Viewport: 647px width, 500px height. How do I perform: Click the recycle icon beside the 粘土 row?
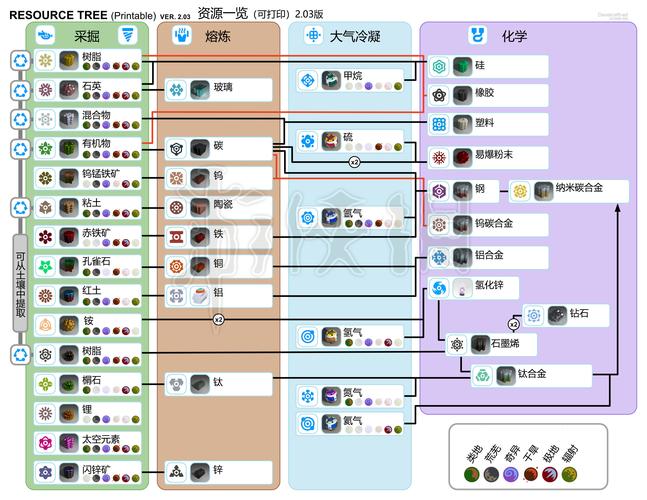point(20,208)
